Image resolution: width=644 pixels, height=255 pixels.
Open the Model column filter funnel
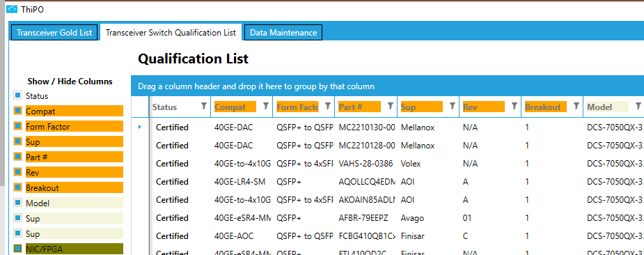[x=638, y=106]
